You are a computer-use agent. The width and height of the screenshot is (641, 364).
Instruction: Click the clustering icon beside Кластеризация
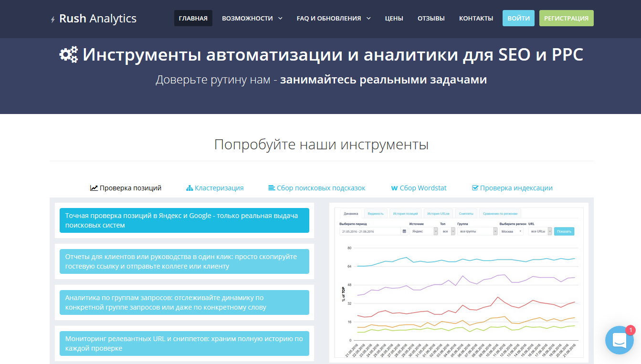tap(189, 187)
